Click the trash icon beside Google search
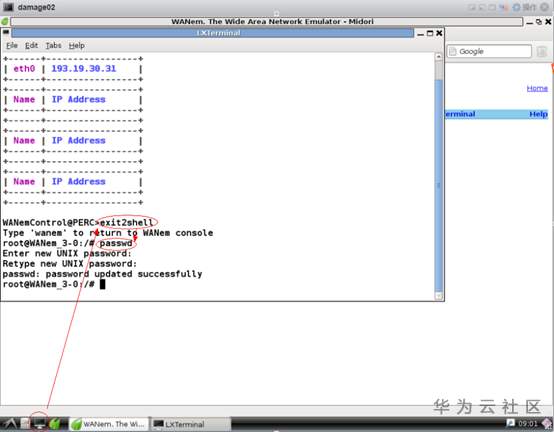554x432 pixels. pos(542,52)
